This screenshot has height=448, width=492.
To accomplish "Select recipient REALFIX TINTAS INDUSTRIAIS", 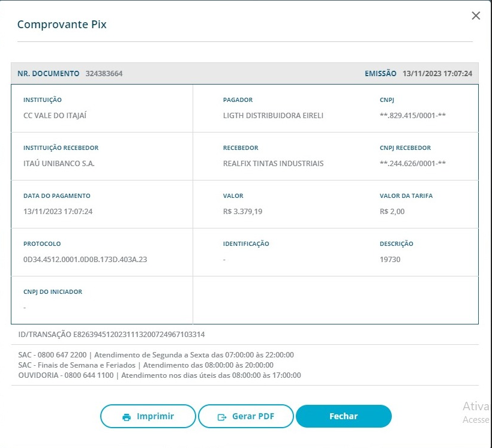I will (273, 164).
